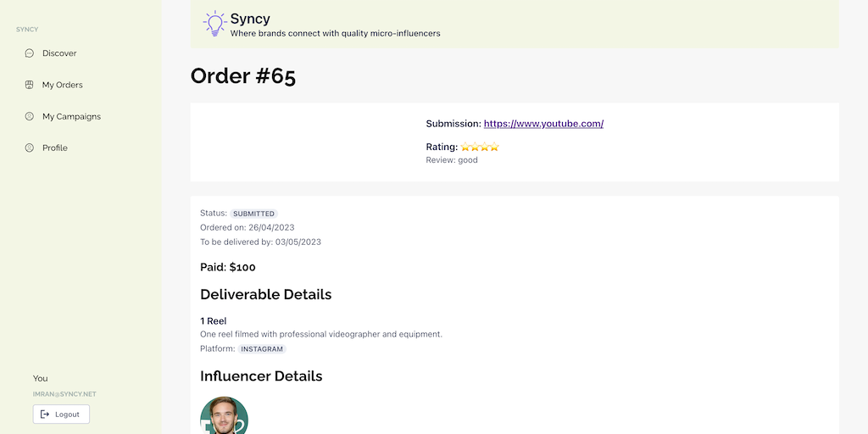868x434 pixels.
Task: Click the Discover sidebar icon
Action: click(x=30, y=53)
